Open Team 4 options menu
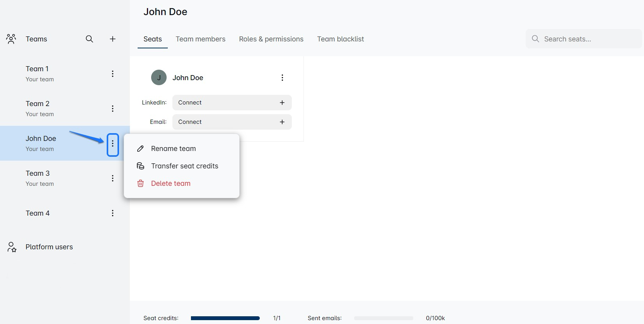Viewport: 644px width, 324px height. (112, 213)
